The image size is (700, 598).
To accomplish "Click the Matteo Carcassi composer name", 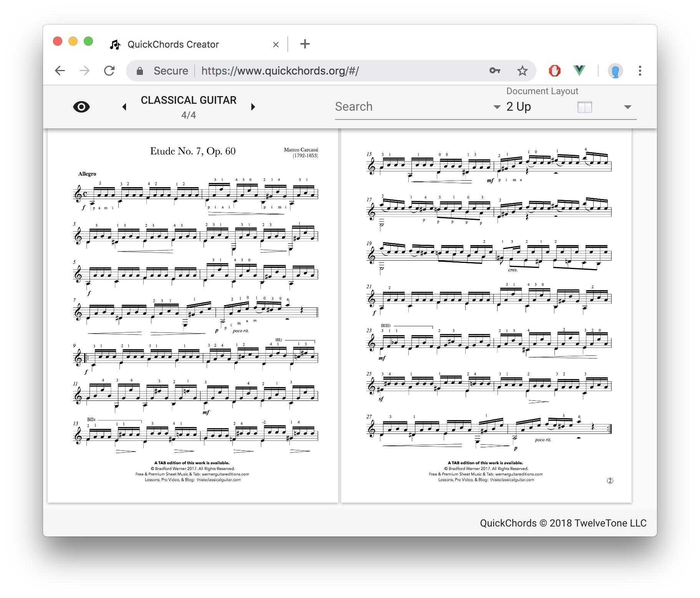I will point(301,149).
